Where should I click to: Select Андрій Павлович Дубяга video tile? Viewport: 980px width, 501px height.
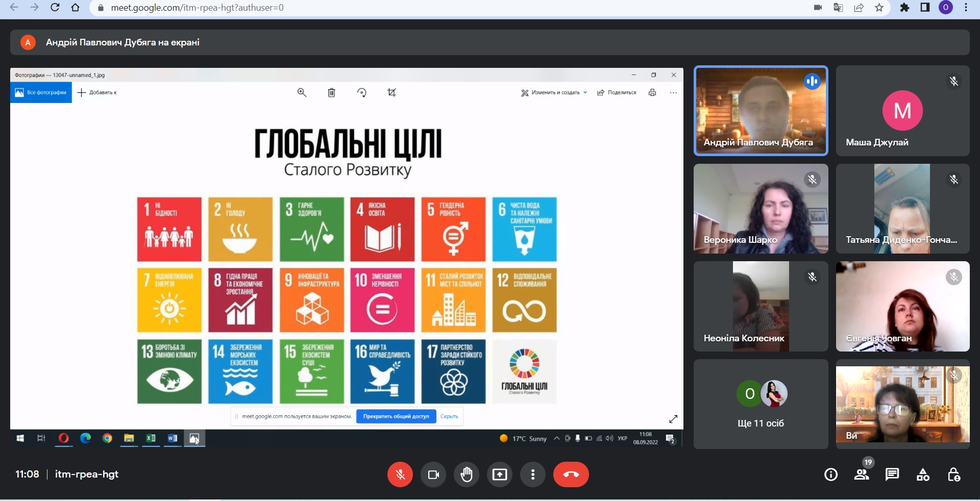click(761, 111)
